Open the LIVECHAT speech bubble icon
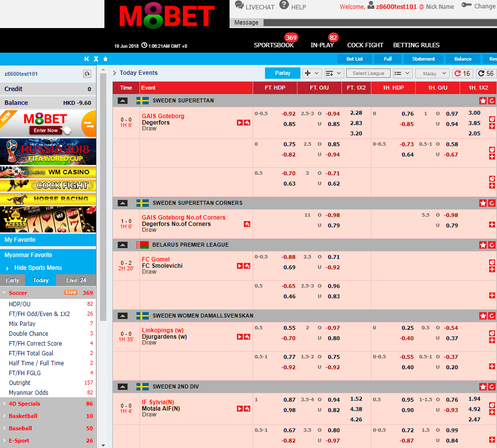 [239, 5]
